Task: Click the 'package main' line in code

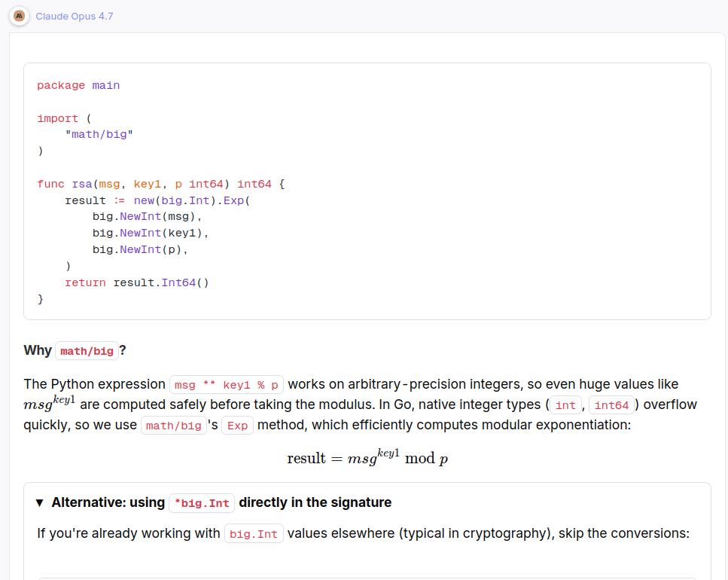Action: pos(78,85)
